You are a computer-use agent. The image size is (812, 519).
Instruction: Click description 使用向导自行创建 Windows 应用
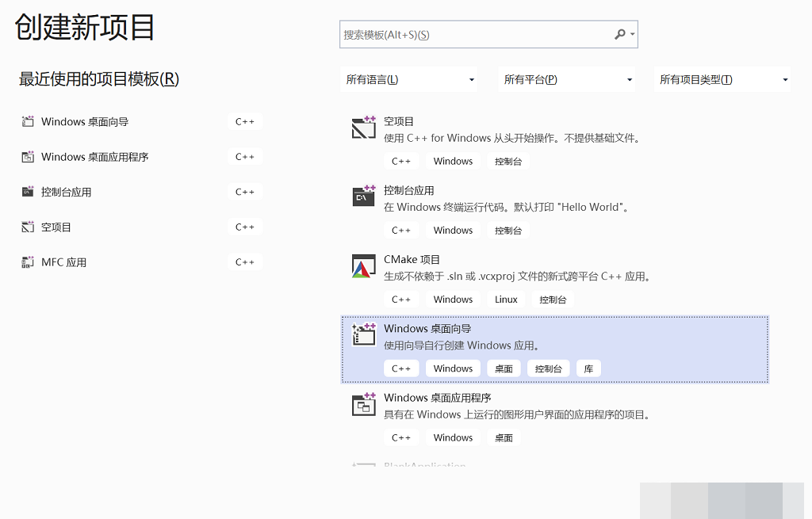point(462,345)
